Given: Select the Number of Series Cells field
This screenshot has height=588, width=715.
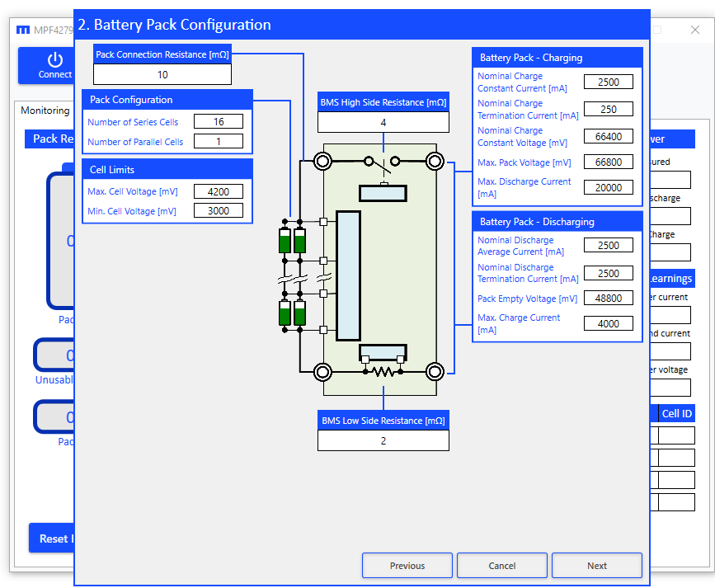Looking at the screenshot, I should tap(219, 122).
